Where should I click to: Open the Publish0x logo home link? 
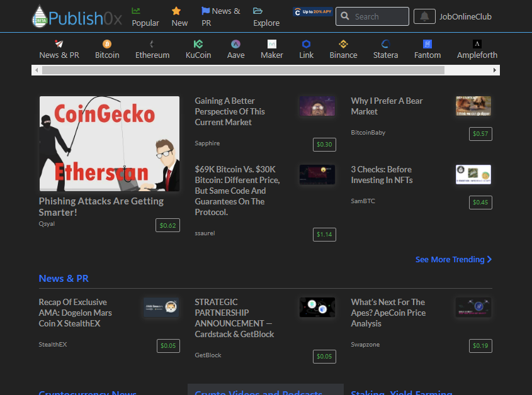(x=77, y=16)
